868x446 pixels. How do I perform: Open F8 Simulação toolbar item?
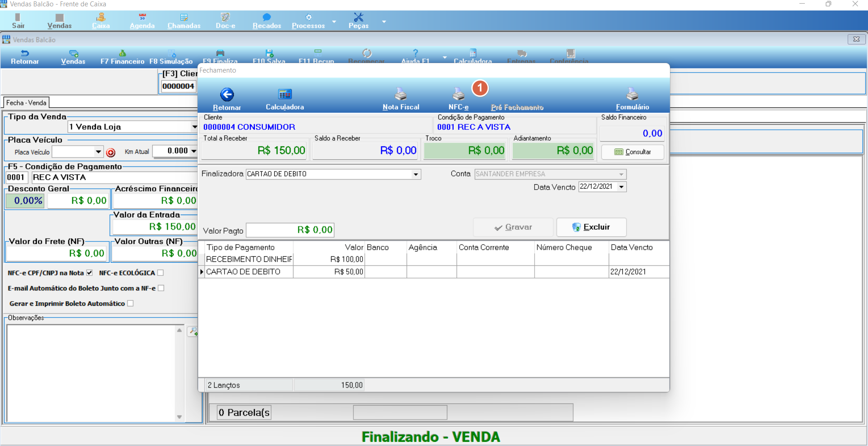(x=171, y=57)
